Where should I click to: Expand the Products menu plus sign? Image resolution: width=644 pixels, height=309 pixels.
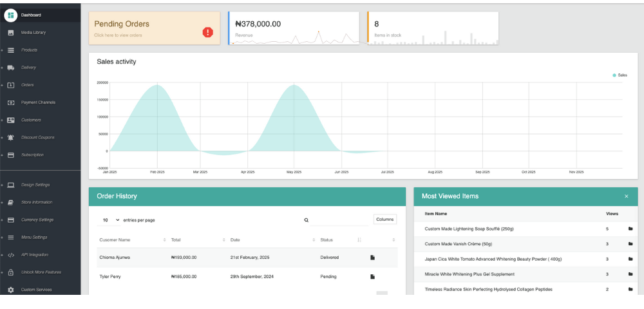(2, 50)
